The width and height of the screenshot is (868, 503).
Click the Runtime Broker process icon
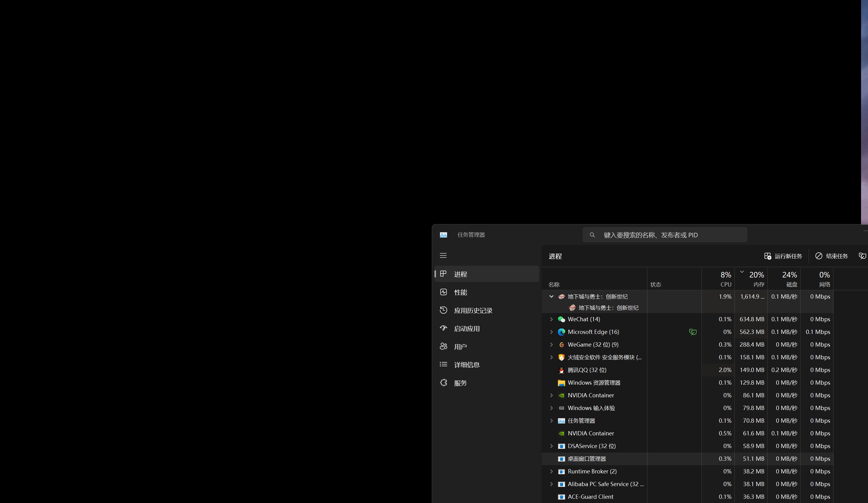click(561, 472)
